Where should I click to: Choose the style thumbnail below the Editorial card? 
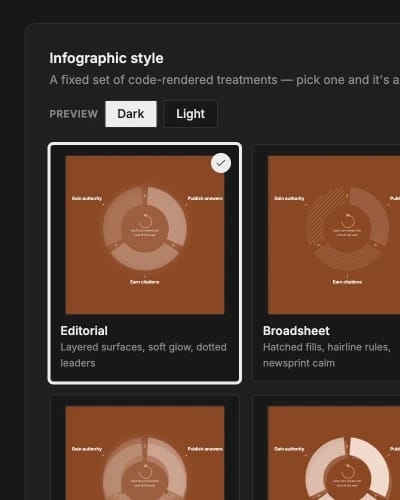coord(145,453)
